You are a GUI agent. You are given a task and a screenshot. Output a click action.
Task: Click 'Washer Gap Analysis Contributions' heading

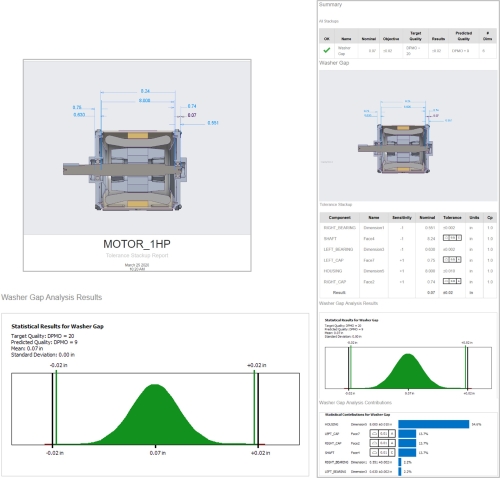coord(355,403)
